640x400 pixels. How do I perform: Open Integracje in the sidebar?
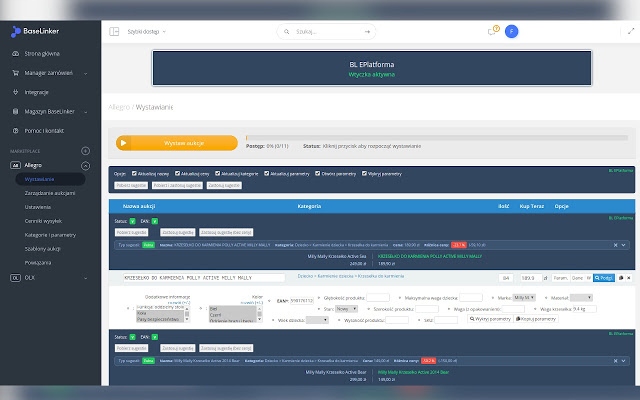[x=36, y=92]
